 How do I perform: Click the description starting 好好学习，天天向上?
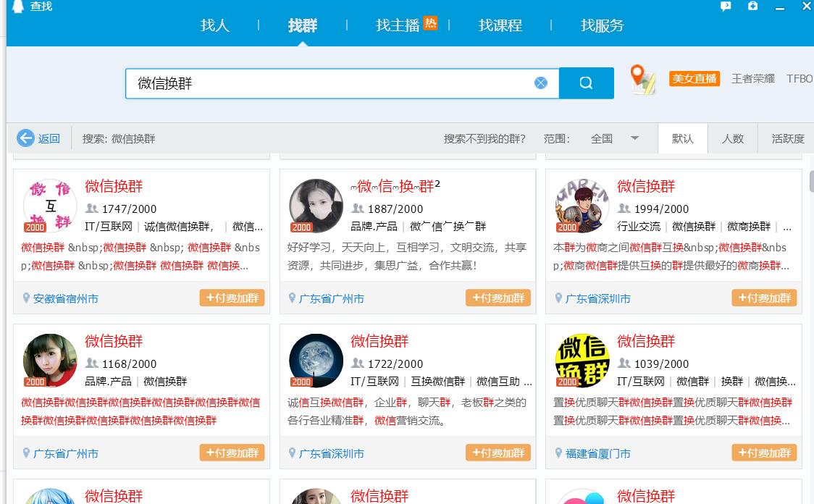(407, 256)
